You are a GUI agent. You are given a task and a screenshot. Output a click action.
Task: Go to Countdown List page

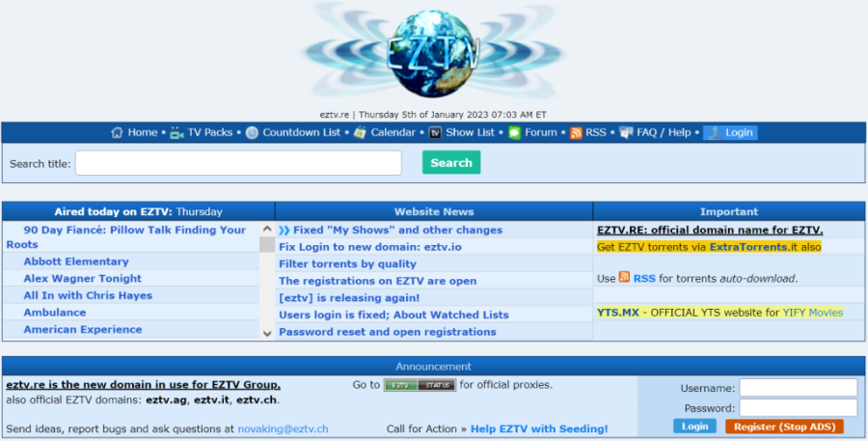point(302,132)
